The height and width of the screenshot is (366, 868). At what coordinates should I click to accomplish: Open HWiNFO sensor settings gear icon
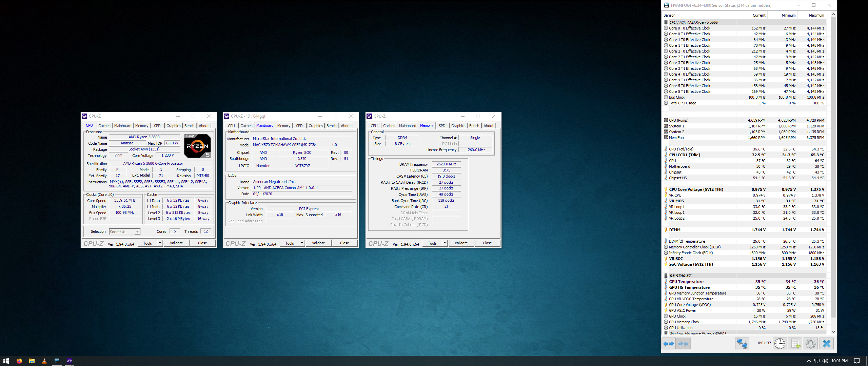[811, 344]
